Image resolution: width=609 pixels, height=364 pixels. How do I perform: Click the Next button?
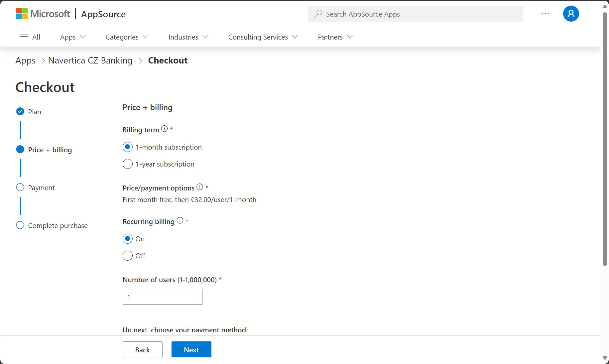click(x=191, y=349)
